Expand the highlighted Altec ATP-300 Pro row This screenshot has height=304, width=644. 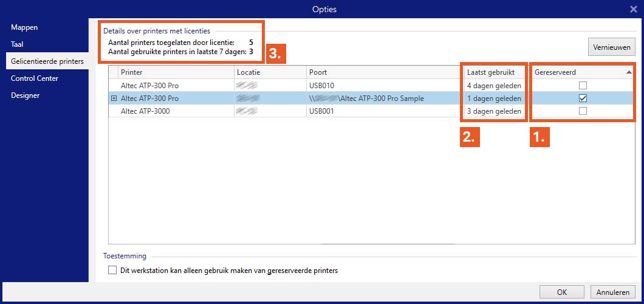point(114,98)
